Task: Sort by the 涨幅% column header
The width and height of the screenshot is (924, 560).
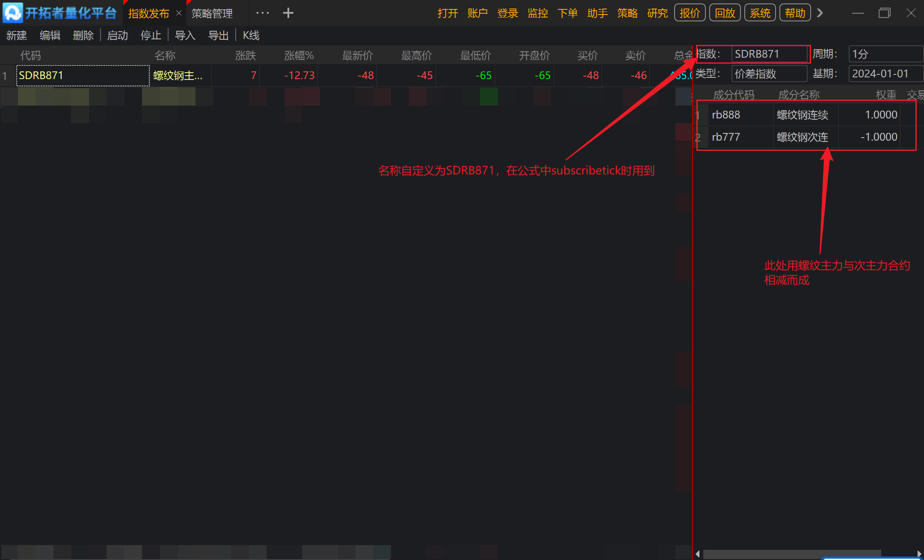Action: click(299, 56)
